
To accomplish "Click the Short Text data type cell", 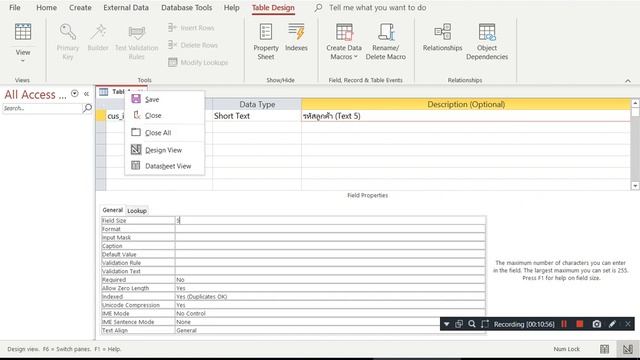I will tap(257, 116).
